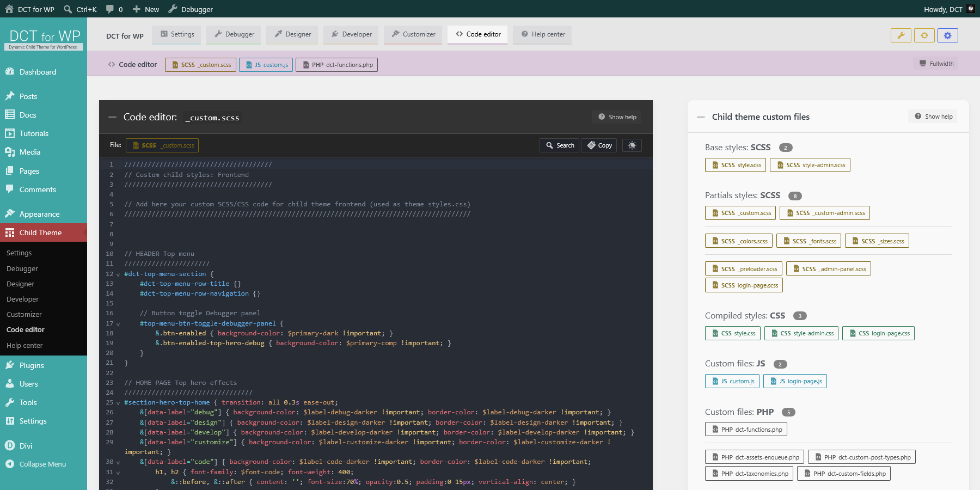Fold code at line 31
Image resolution: width=980 pixels, height=490 pixels.
click(x=118, y=473)
